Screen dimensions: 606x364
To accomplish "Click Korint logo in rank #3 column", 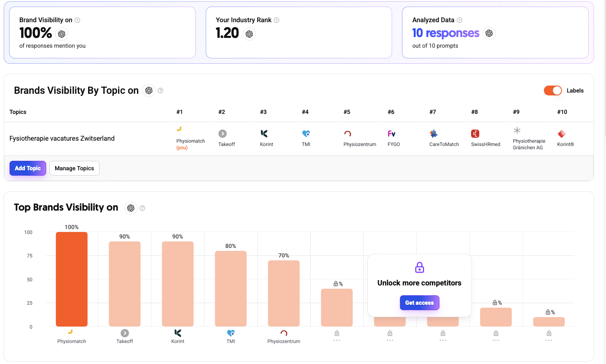I will (x=264, y=134).
